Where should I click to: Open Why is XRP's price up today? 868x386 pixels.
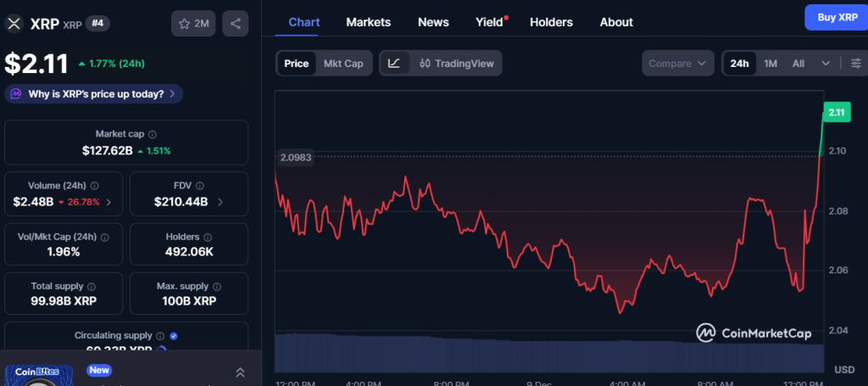[93, 94]
